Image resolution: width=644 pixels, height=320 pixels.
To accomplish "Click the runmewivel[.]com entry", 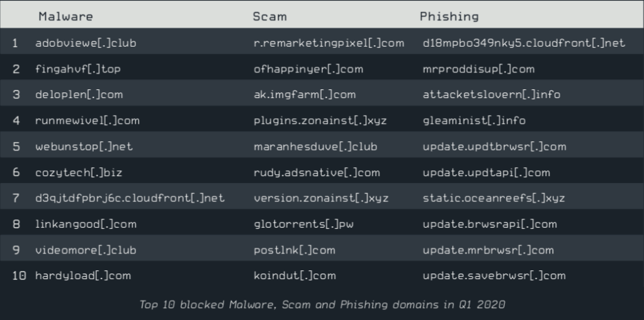I will pos(87,121).
